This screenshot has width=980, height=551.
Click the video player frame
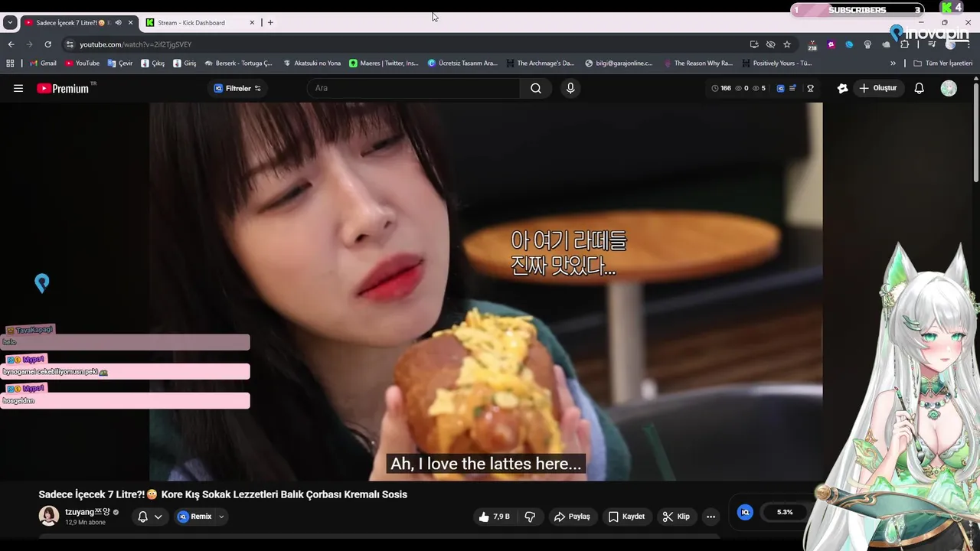[x=486, y=292]
